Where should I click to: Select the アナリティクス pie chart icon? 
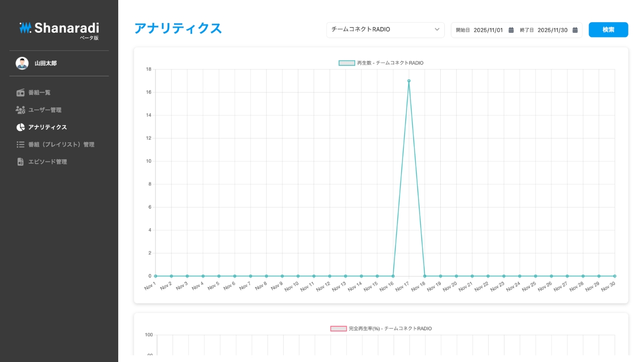20,127
